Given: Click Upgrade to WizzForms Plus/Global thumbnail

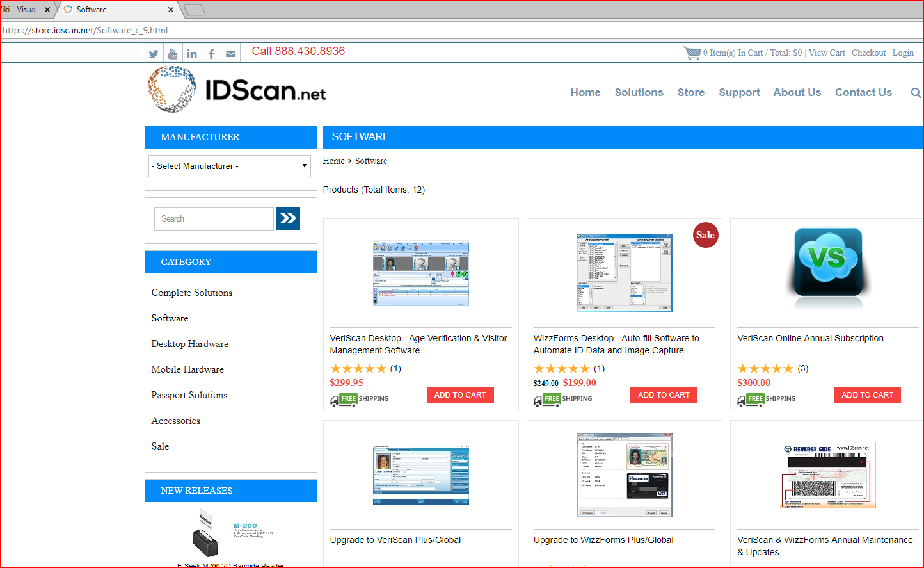Looking at the screenshot, I should pyautogui.click(x=625, y=475).
